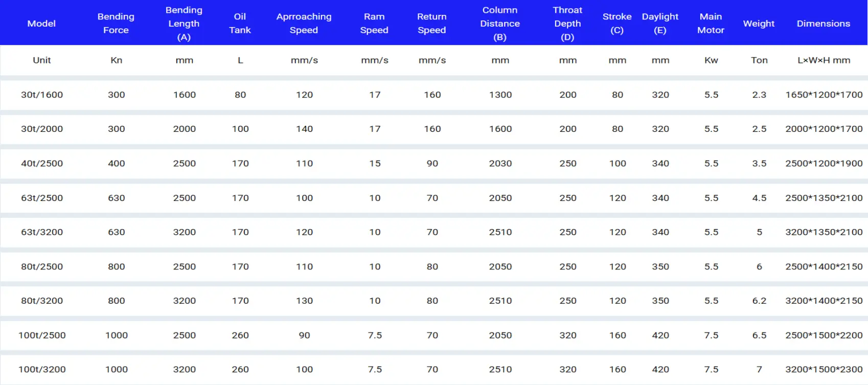Viewport: 868px width, 385px height.
Task: Select the Main Motor column header
Action: 711,24
